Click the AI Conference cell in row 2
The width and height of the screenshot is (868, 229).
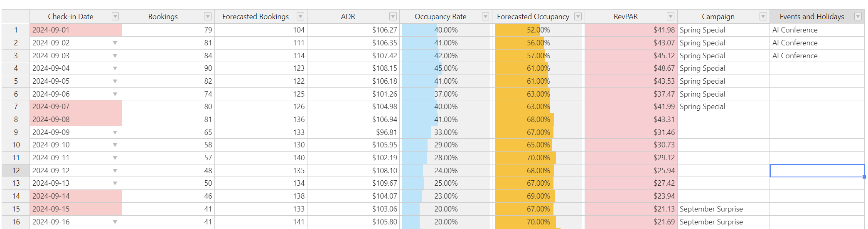(x=817, y=43)
